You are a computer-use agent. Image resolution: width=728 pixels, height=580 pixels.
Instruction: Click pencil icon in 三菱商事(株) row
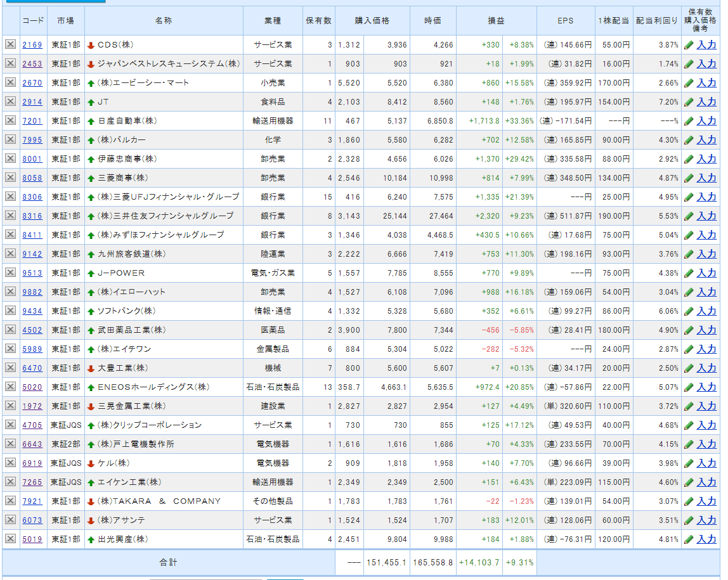(x=689, y=178)
